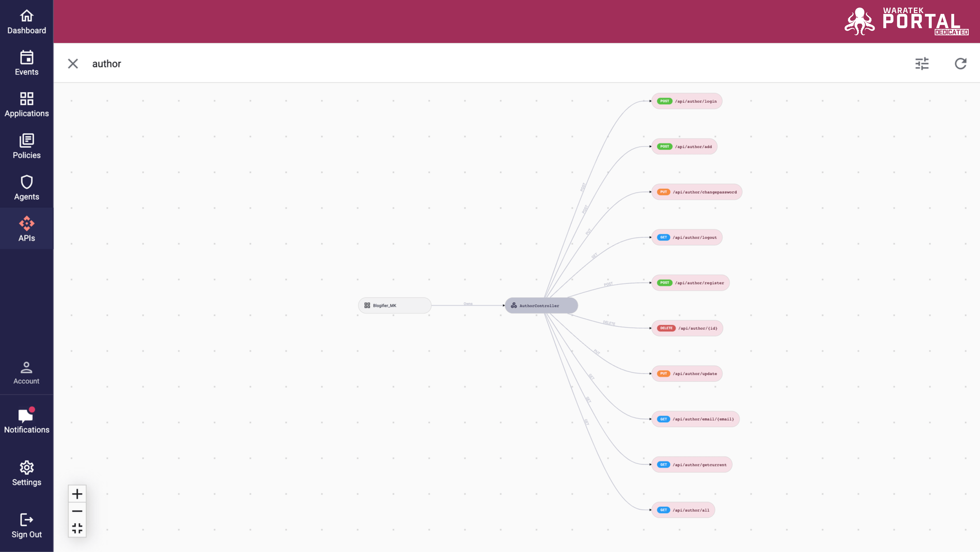Viewport: 980px width, 552px height.
Task: Open the graph filter options
Action: 922,64
